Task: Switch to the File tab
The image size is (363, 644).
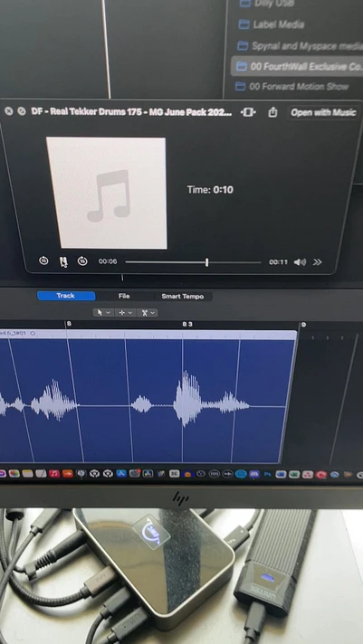Action: 124,296
